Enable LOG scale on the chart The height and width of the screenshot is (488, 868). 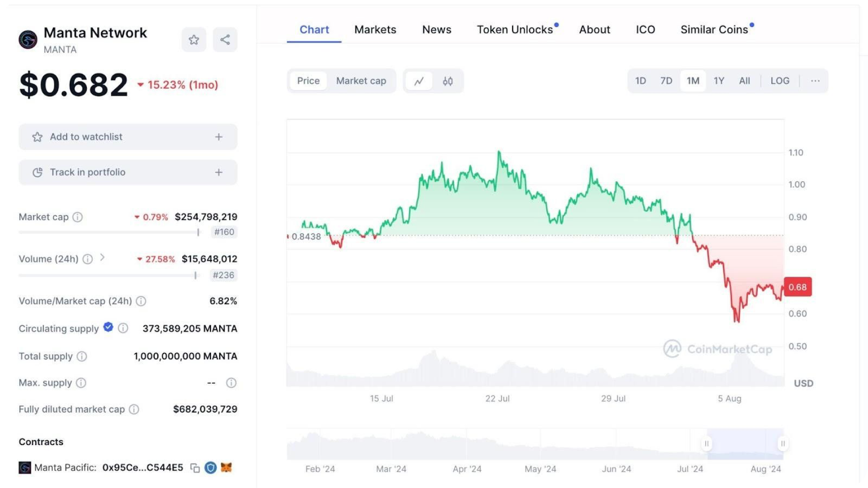click(x=780, y=81)
